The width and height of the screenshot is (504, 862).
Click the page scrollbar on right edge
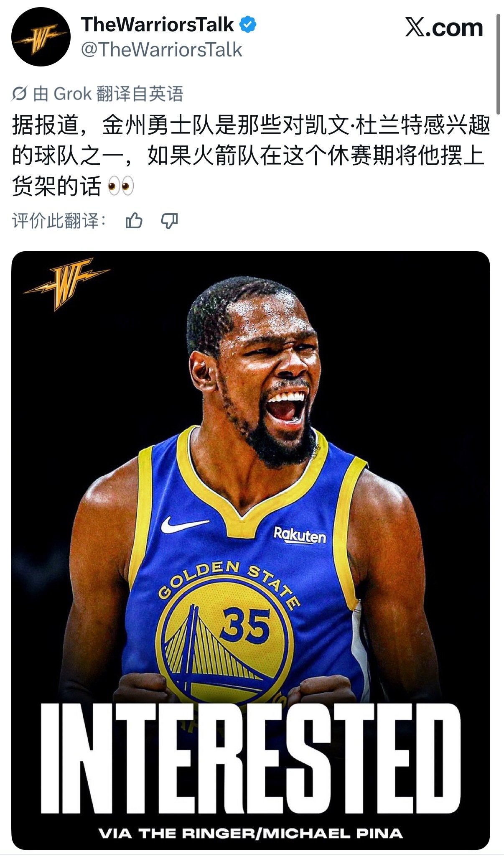coord(498,64)
